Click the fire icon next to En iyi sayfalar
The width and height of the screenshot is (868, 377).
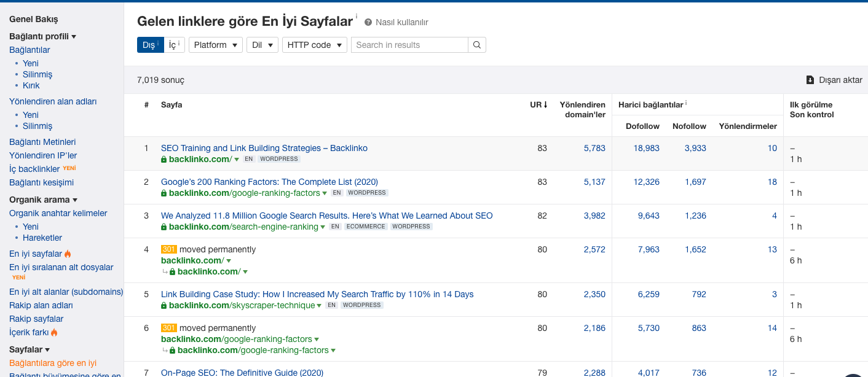pyautogui.click(x=68, y=254)
